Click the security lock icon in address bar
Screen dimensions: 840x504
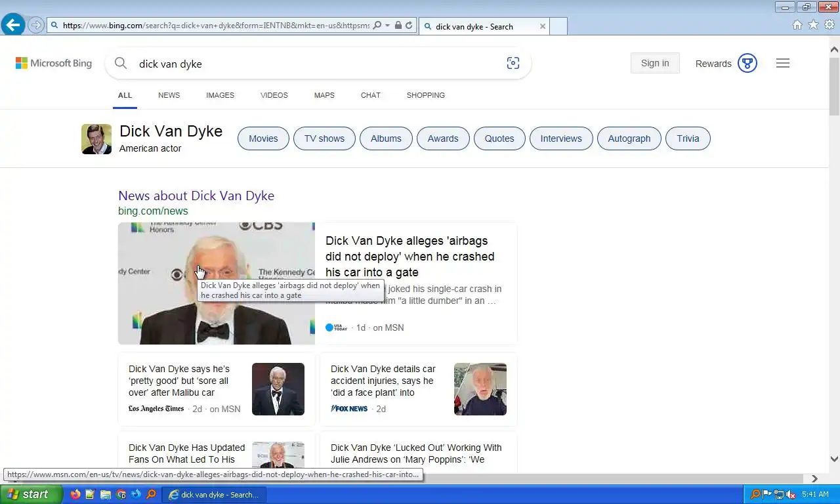[x=398, y=26]
